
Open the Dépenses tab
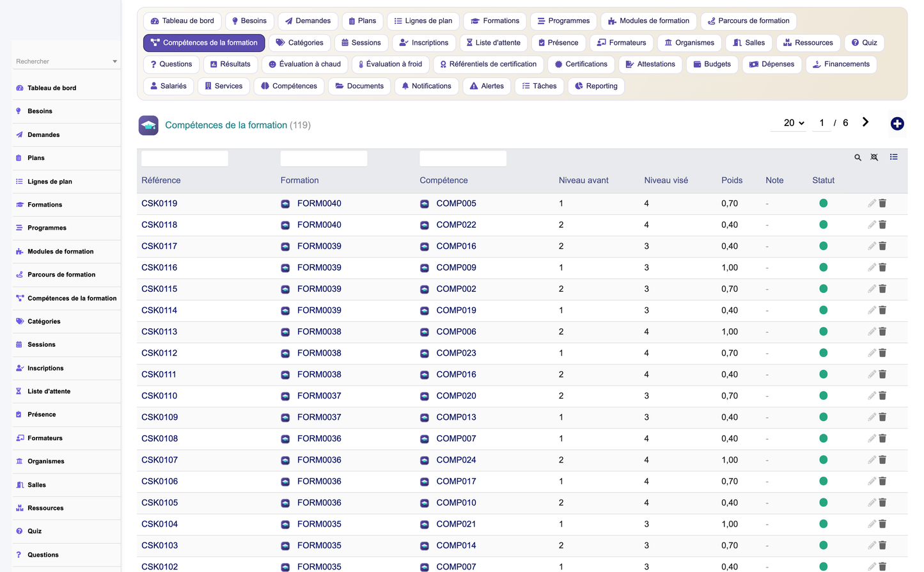pos(772,65)
